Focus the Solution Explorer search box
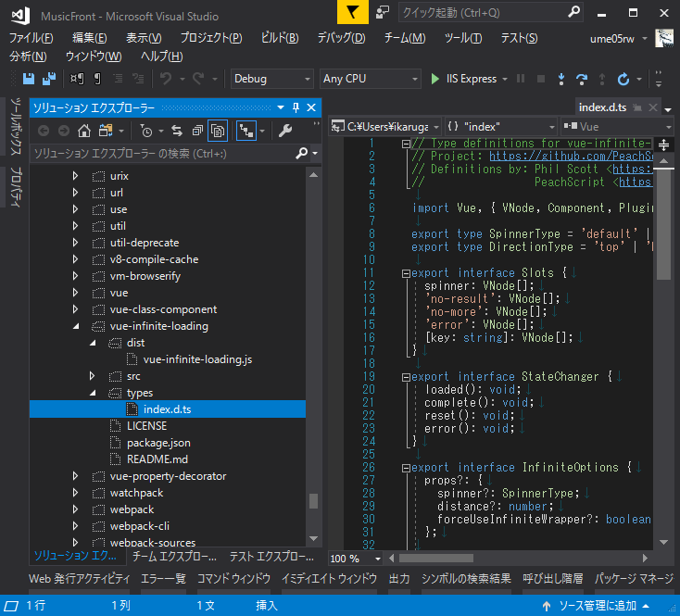The width and height of the screenshot is (680, 616). point(164,154)
